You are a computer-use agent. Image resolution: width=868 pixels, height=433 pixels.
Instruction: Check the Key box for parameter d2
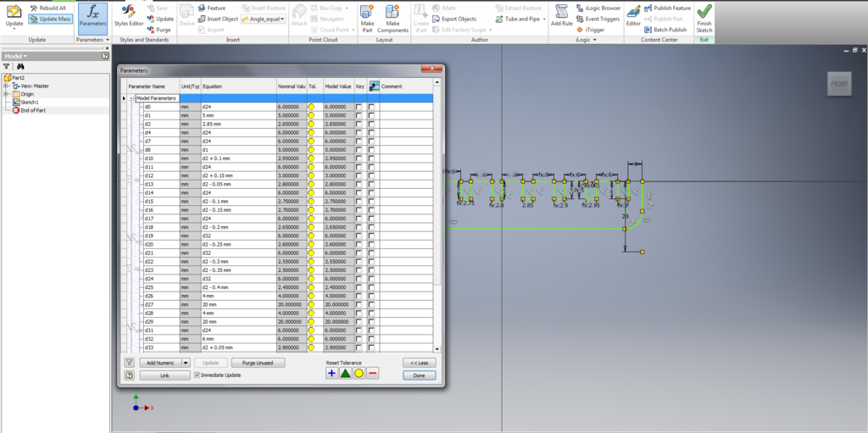[360, 124]
